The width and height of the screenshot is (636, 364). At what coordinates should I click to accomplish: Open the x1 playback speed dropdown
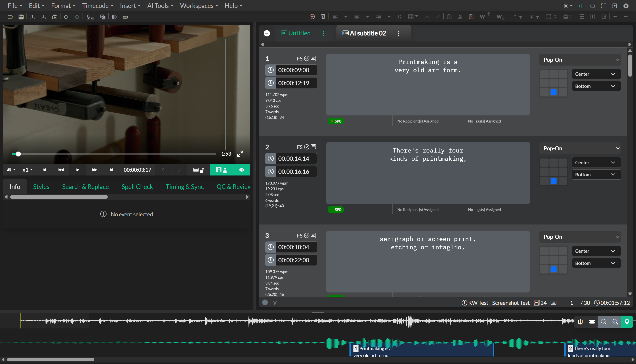point(27,170)
